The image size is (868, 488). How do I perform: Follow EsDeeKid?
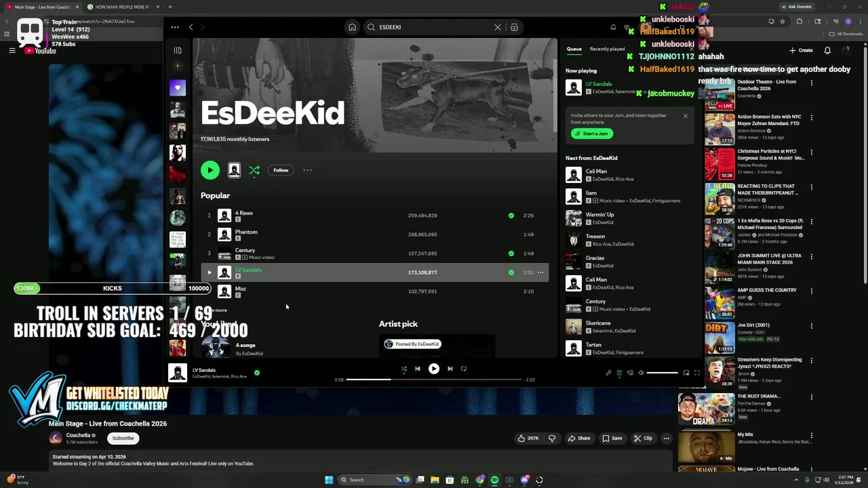(281, 170)
